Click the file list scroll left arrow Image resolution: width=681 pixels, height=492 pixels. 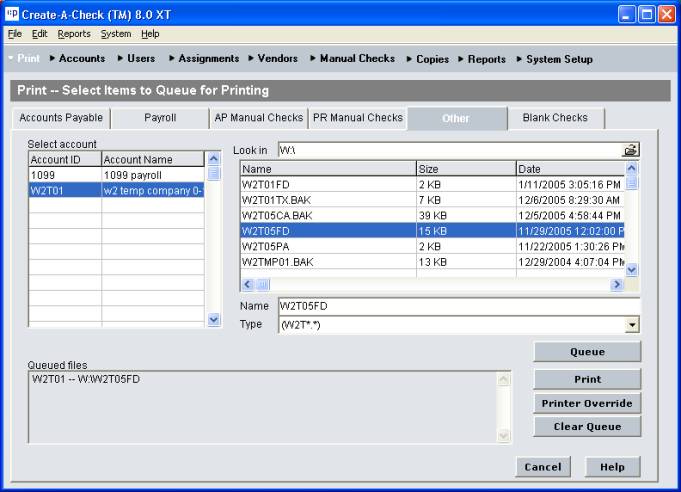point(248,284)
